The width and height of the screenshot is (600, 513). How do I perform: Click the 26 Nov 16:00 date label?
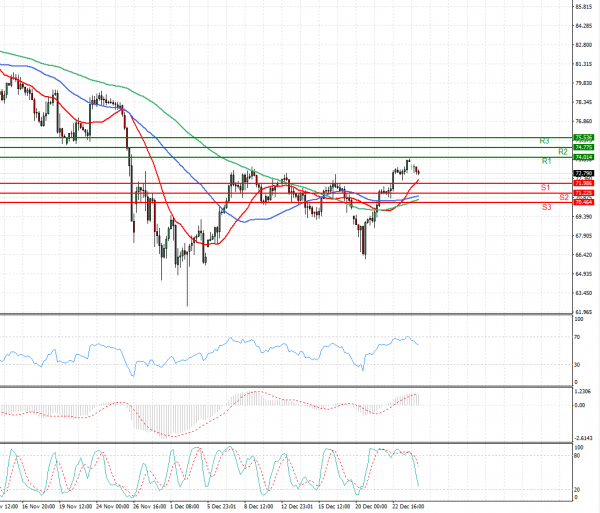coord(149,507)
